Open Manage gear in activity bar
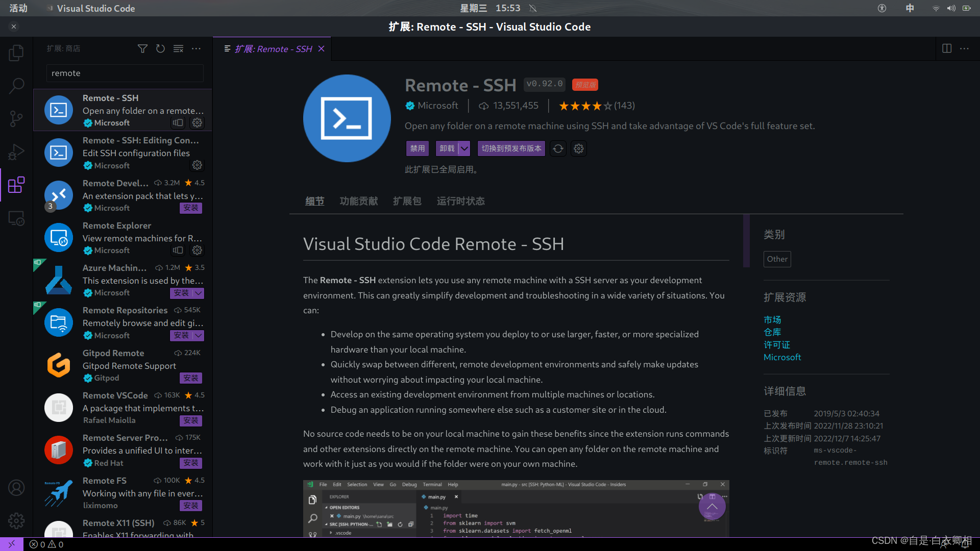 pyautogui.click(x=16, y=521)
